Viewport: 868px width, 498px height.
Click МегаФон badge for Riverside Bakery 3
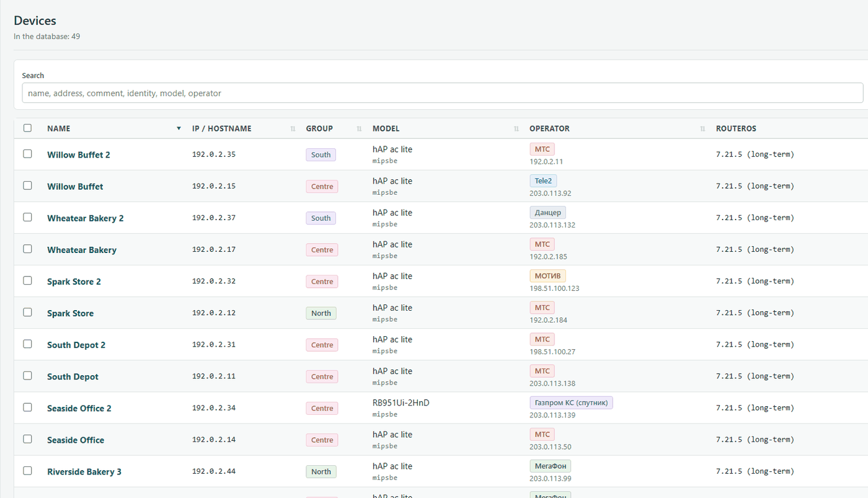coord(550,466)
